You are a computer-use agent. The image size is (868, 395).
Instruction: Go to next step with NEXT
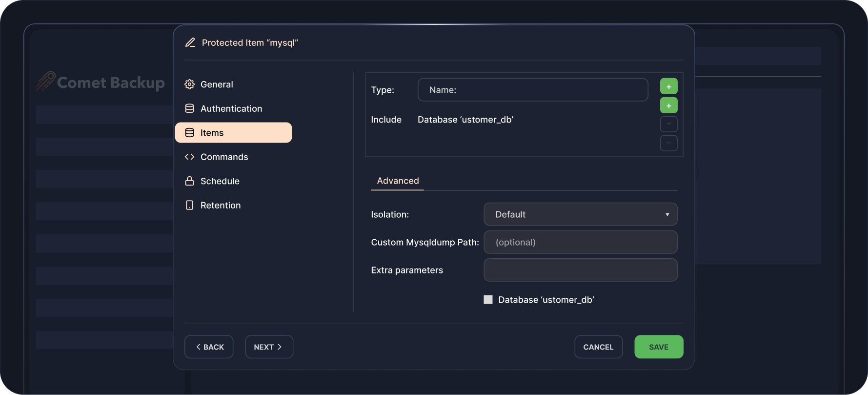click(269, 347)
